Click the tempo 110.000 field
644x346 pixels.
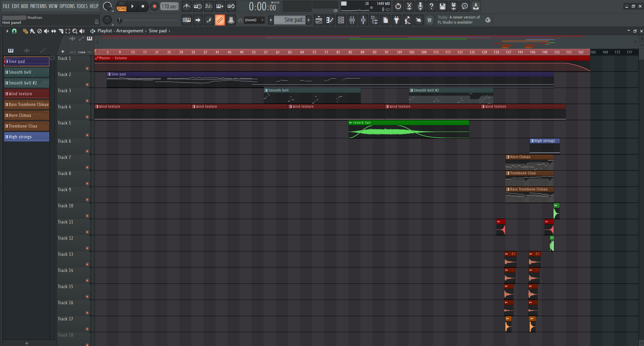(169, 6)
